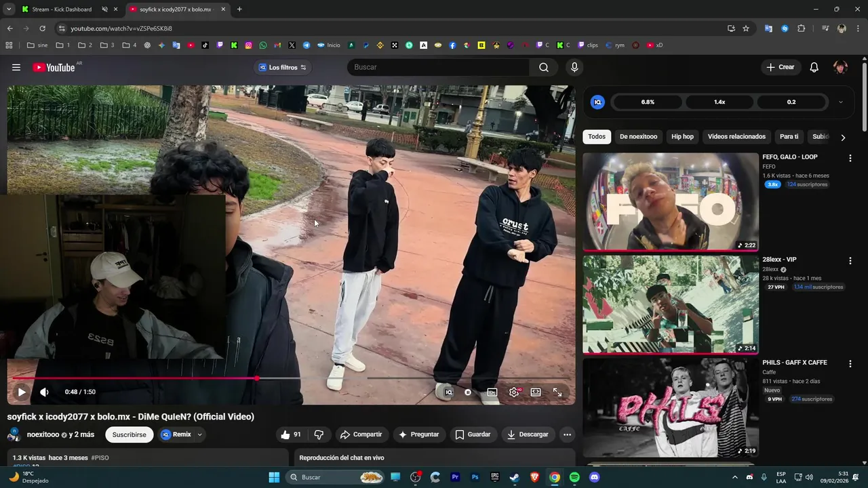
Task: Click the #PISO hashtag
Action: [x=100, y=458]
